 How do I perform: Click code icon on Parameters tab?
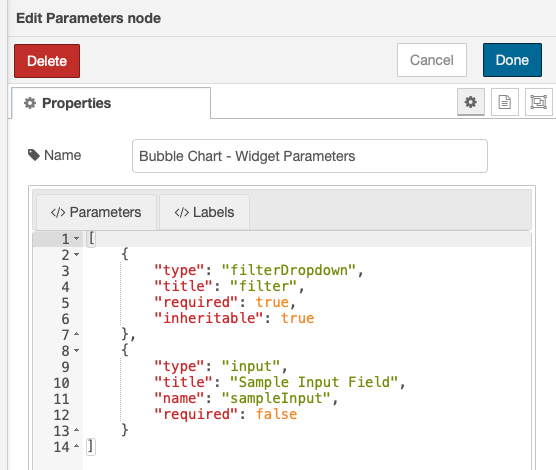coord(58,212)
